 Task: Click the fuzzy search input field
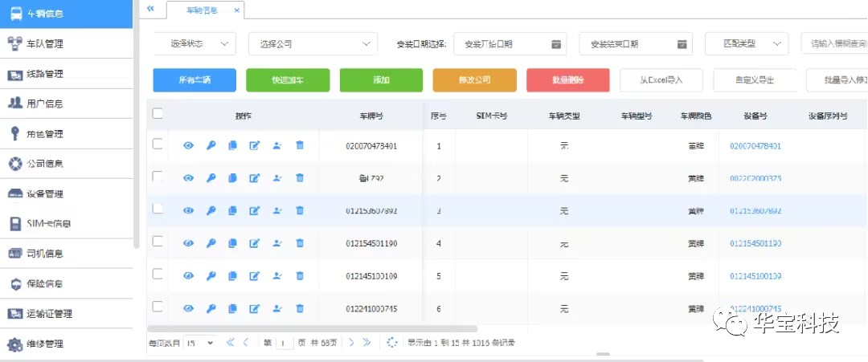[x=834, y=43]
